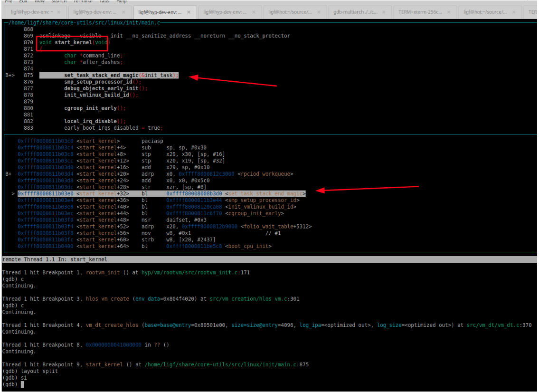Click the bl smp_setup_processor_id assembly line
Image resolution: width=539 pixels, height=392 pixels.
click(x=159, y=201)
